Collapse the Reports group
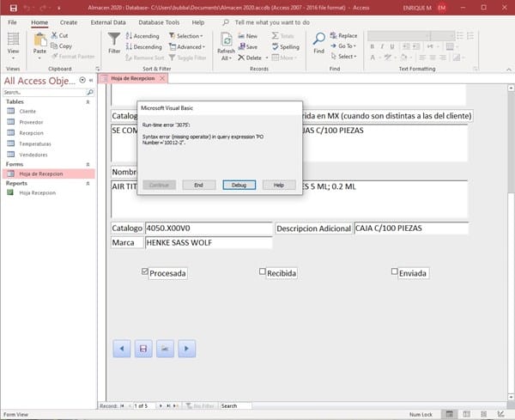 click(x=88, y=184)
